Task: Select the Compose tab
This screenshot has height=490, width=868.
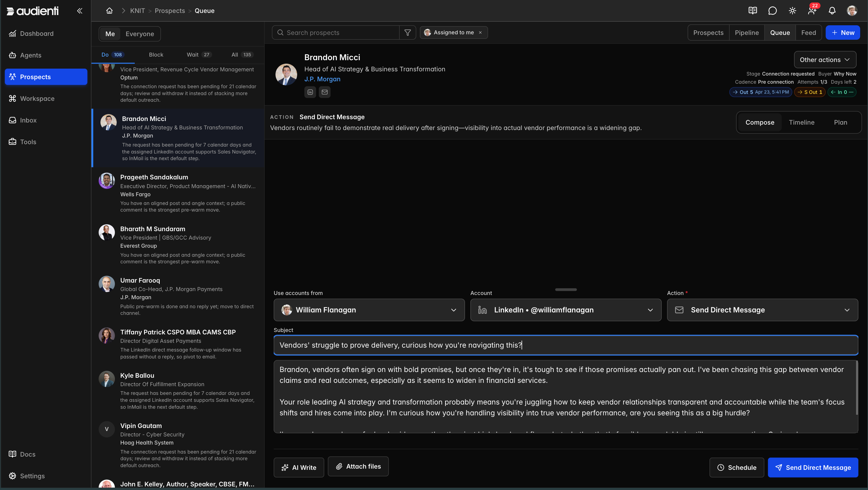Action: [759, 123]
